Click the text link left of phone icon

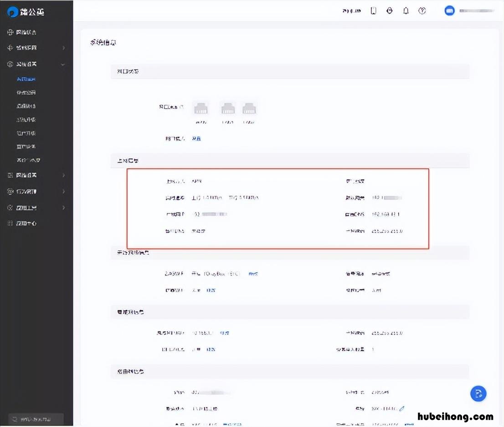click(x=352, y=11)
